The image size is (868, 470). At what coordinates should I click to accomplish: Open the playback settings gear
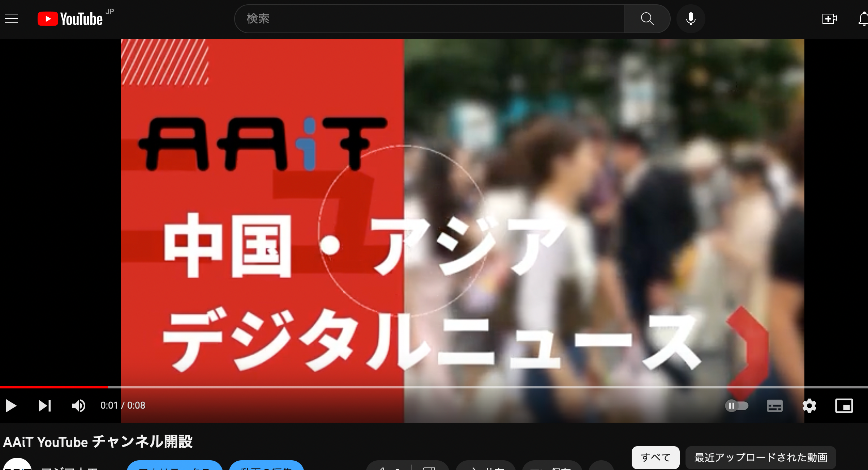pos(809,406)
